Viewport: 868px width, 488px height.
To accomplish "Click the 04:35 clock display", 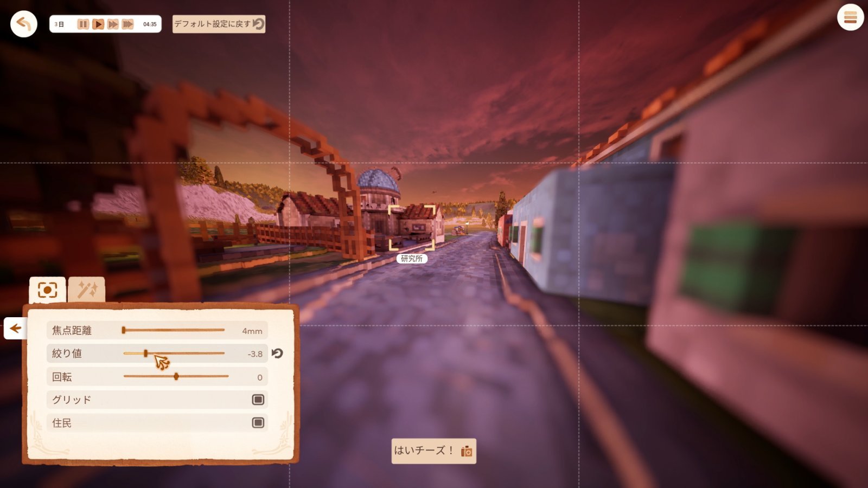I will pyautogui.click(x=150, y=24).
